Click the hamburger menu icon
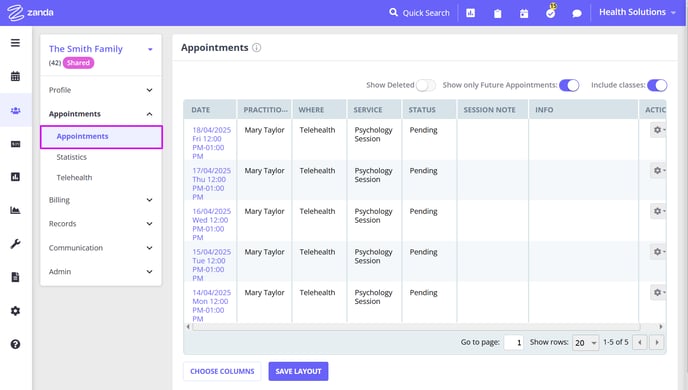Image resolution: width=688 pixels, height=390 pixels. [15, 43]
